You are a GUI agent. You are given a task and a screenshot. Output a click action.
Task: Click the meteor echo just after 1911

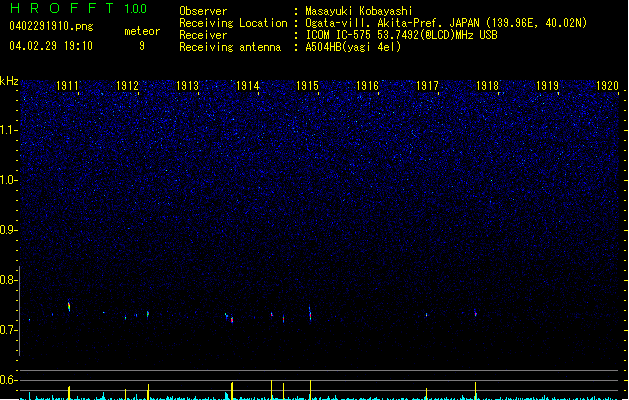(x=69, y=307)
